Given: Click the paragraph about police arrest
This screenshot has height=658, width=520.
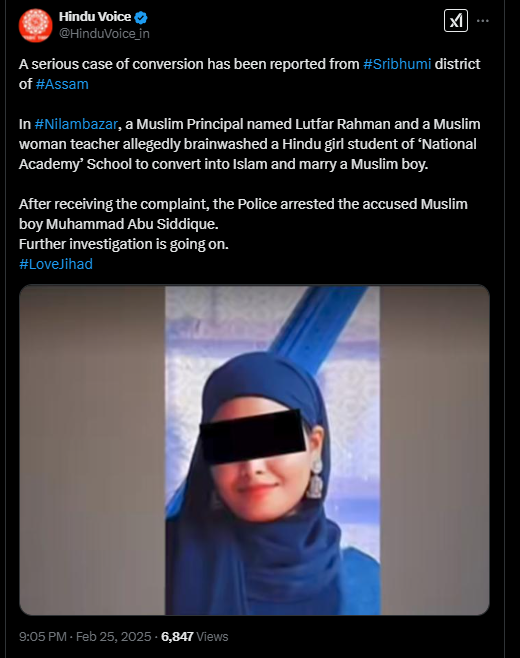Looking at the screenshot, I should tap(243, 214).
